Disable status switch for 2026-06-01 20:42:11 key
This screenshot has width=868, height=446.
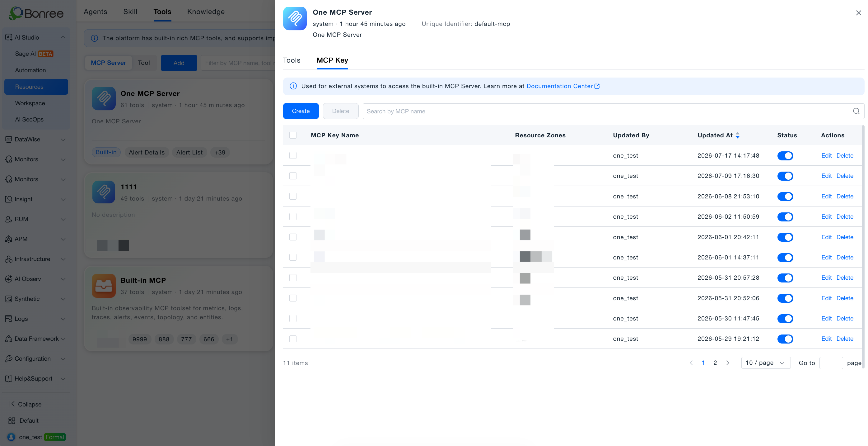click(x=785, y=237)
